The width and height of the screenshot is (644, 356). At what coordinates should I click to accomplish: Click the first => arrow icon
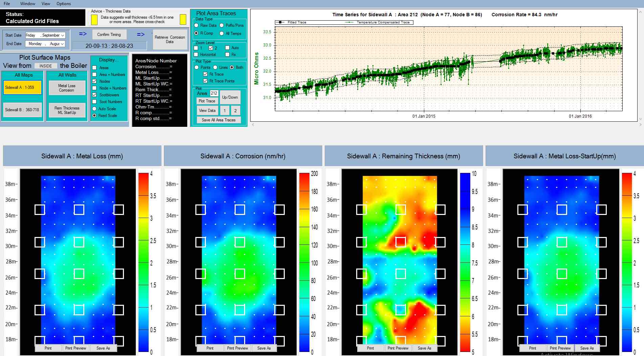(x=83, y=34)
